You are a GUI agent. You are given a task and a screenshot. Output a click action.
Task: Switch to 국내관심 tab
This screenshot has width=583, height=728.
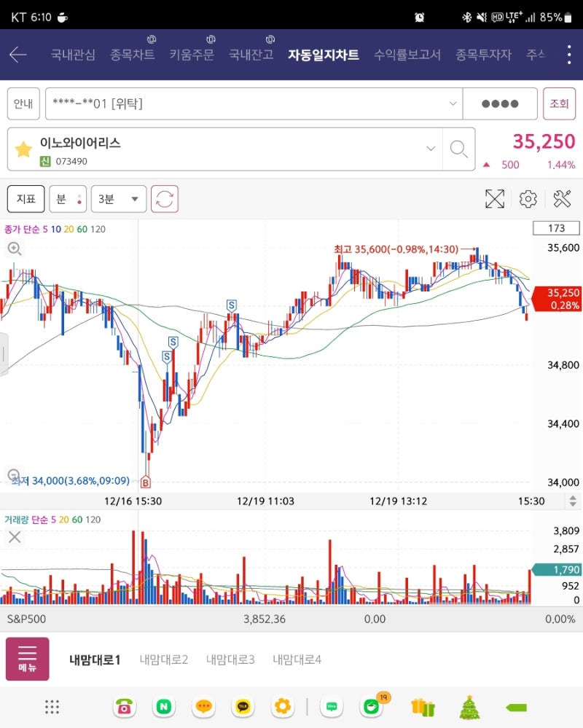click(73, 55)
